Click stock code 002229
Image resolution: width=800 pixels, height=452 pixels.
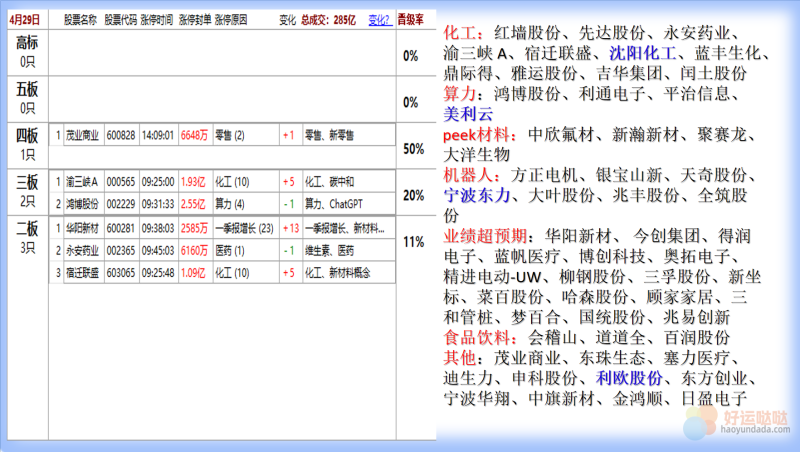pos(121,204)
